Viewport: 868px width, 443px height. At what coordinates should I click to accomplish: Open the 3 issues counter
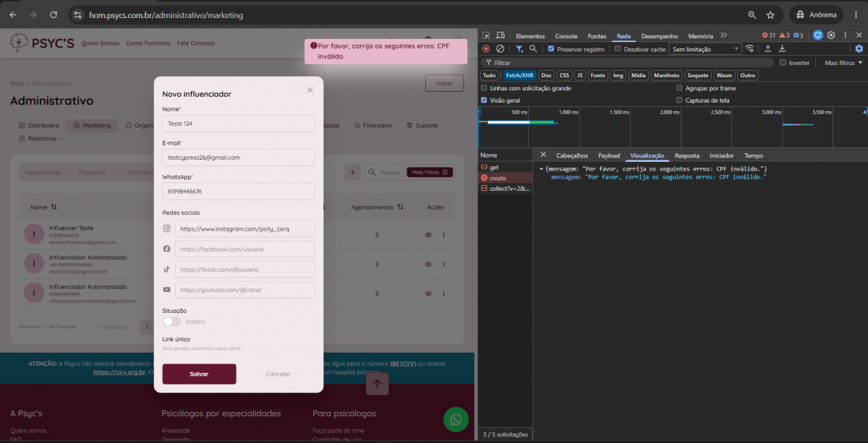pos(799,35)
